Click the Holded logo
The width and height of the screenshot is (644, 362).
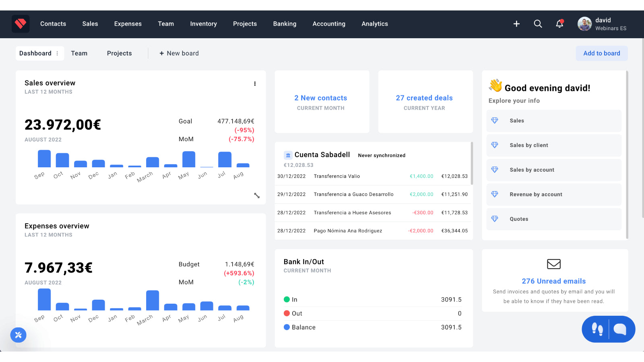coord(20,24)
